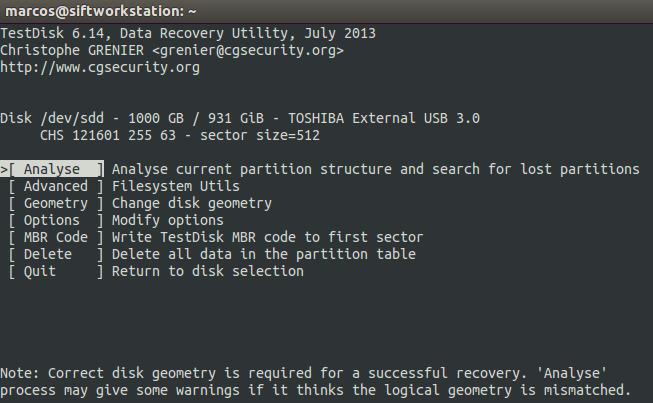Image resolution: width=653 pixels, height=403 pixels.
Task: Pick the MBR Code menu option
Action: (x=55, y=237)
